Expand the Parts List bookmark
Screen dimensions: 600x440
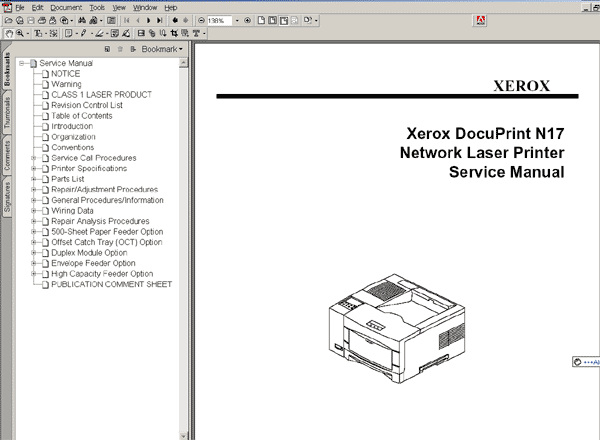pos(34,179)
